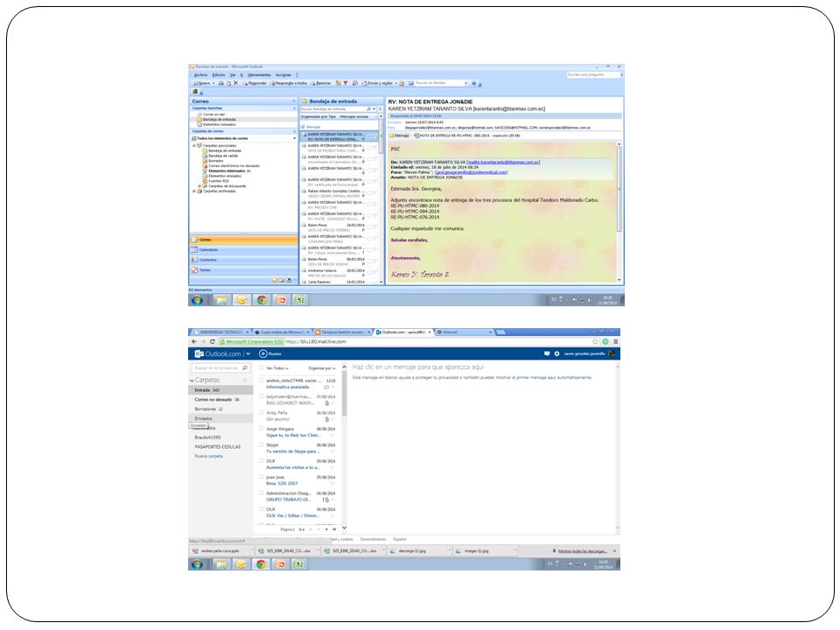
Task: Open the Acciones menu in Outlook
Action: click(x=283, y=75)
